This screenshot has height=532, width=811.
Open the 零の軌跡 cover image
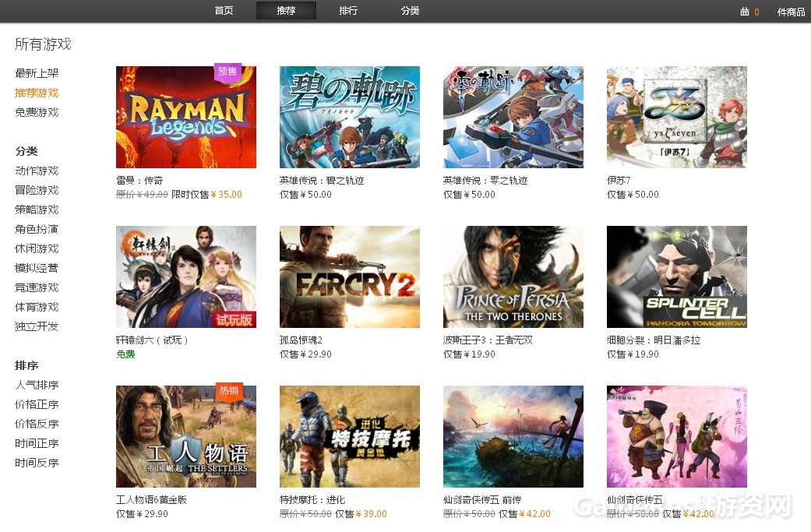pyautogui.click(x=513, y=117)
